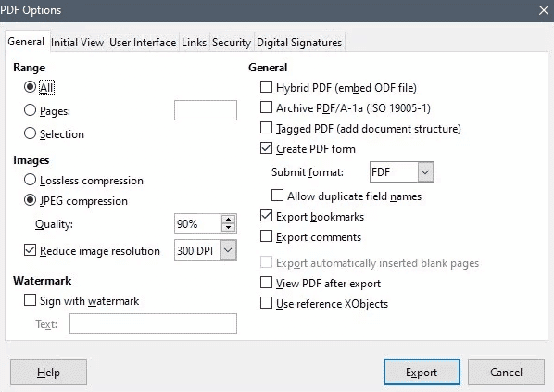Switch to Digital Signatures tab
The width and height of the screenshot is (554, 392).
tap(299, 43)
